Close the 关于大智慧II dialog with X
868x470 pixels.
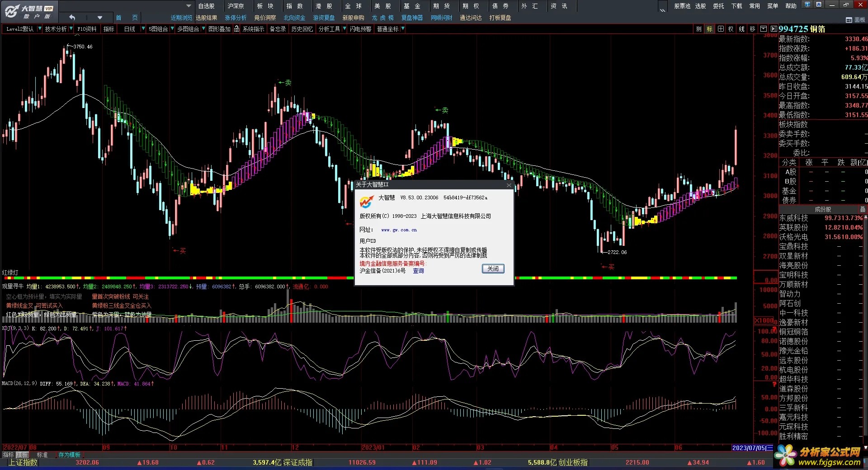(x=509, y=185)
